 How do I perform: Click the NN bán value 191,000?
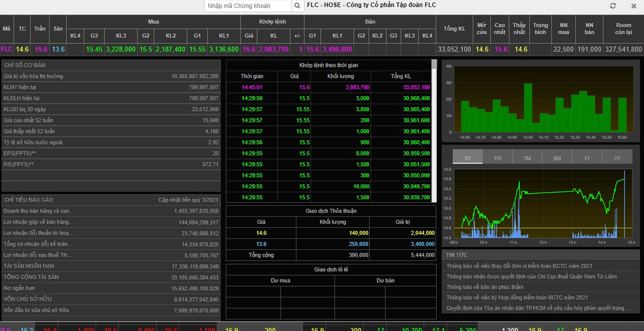(x=589, y=49)
